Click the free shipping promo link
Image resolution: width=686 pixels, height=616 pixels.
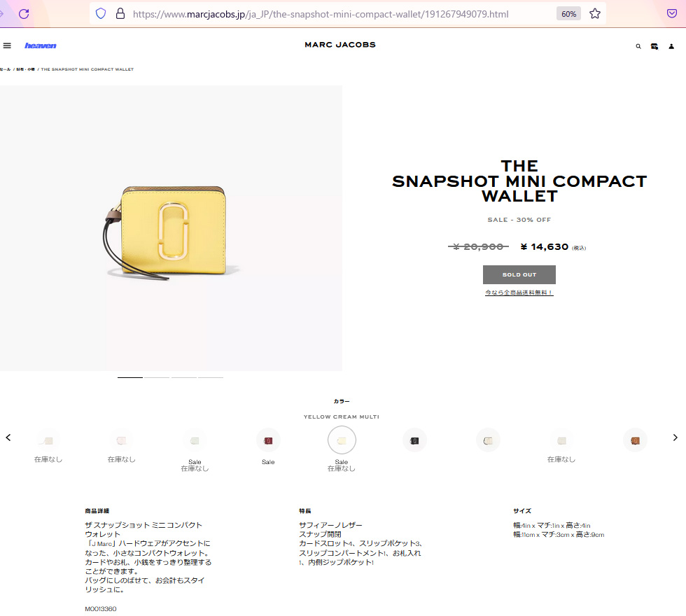[519, 293]
